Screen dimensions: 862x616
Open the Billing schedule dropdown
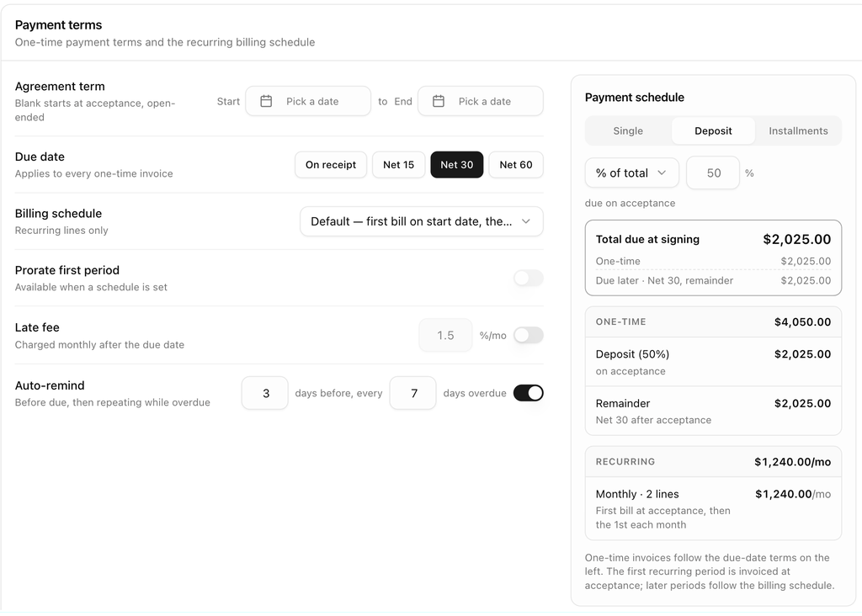[x=422, y=221]
